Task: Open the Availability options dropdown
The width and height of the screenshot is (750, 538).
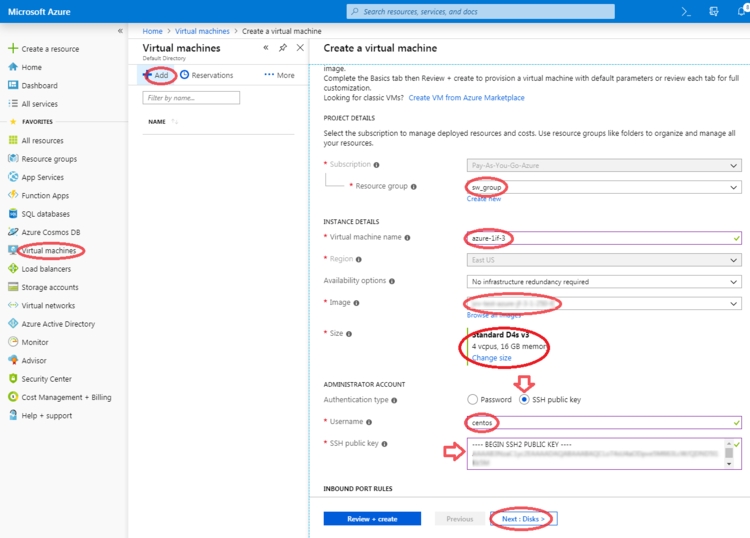Action: [x=733, y=282]
